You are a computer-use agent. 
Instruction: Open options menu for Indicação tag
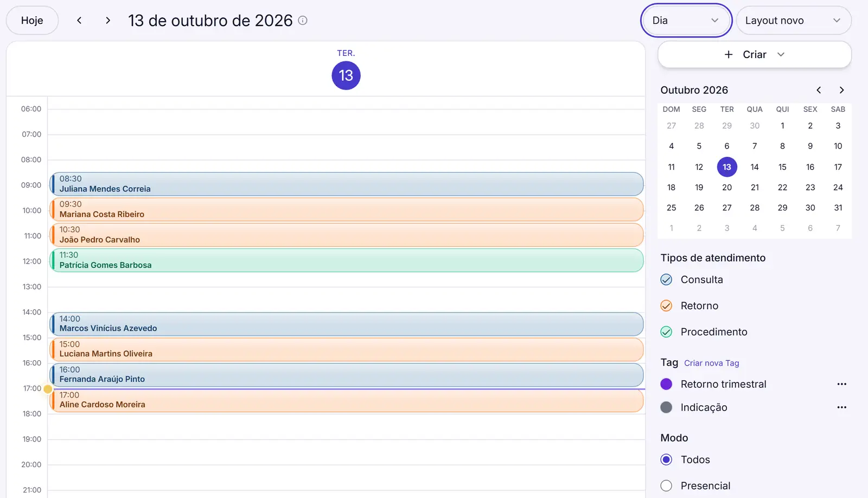[841, 407]
